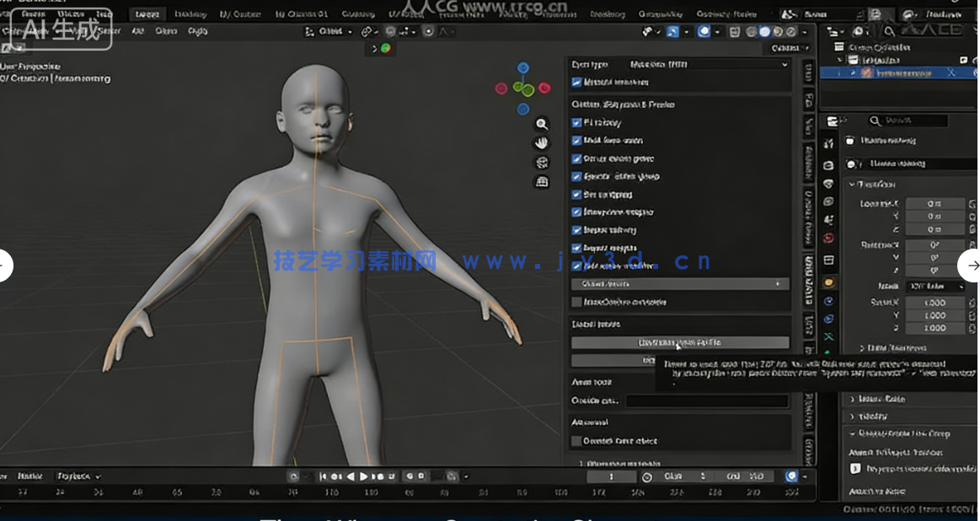Image resolution: width=980 pixels, height=521 pixels.
Task: Select the Zoom magnifier icon in the viewport sidebar
Action: click(542, 124)
